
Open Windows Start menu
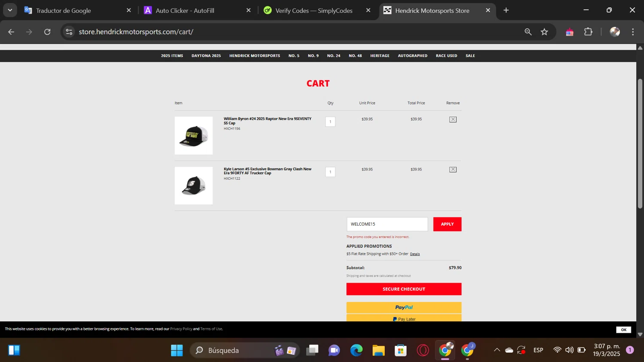tap(177, 350)
